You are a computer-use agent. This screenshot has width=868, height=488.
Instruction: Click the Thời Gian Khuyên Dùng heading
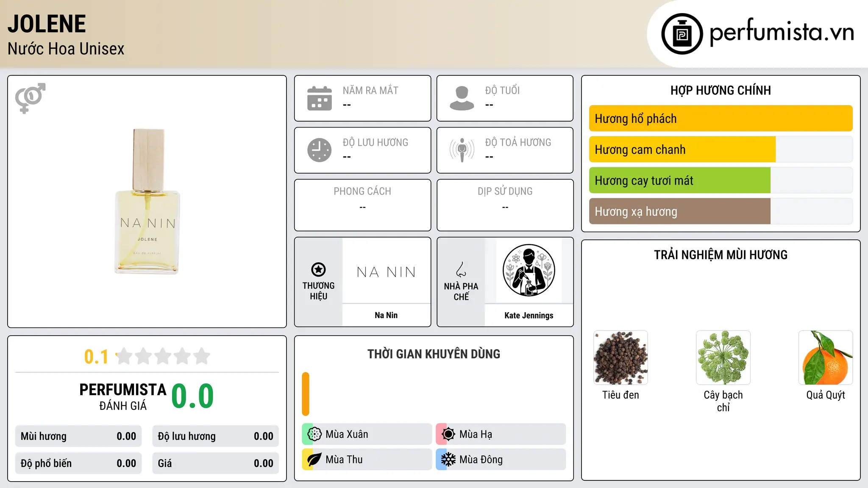[434, 354]
